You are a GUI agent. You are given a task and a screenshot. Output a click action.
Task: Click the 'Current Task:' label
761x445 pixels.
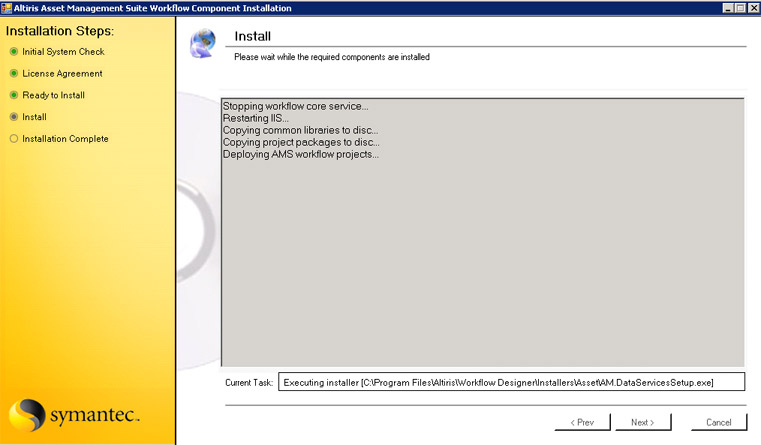pos(249,382)
